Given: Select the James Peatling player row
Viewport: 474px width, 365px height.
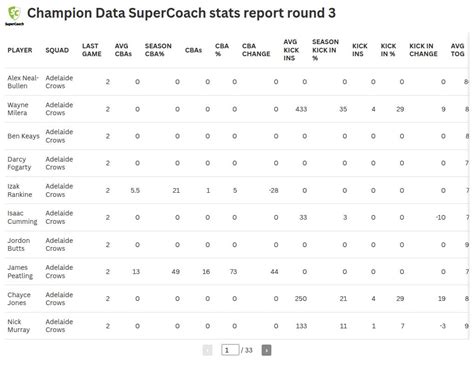Looking at the screenshot, I should tap(237, 272).
